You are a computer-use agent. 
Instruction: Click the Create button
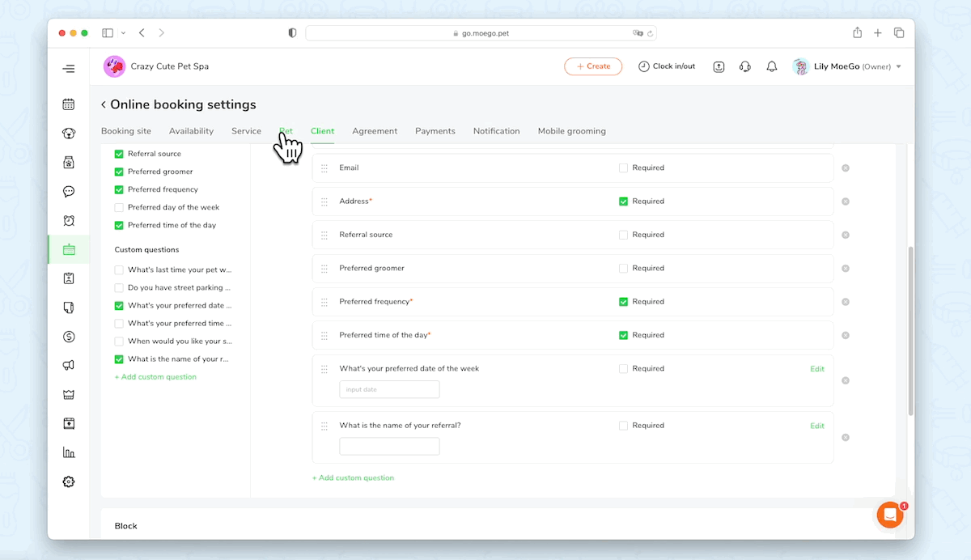(x=593, y=66)
